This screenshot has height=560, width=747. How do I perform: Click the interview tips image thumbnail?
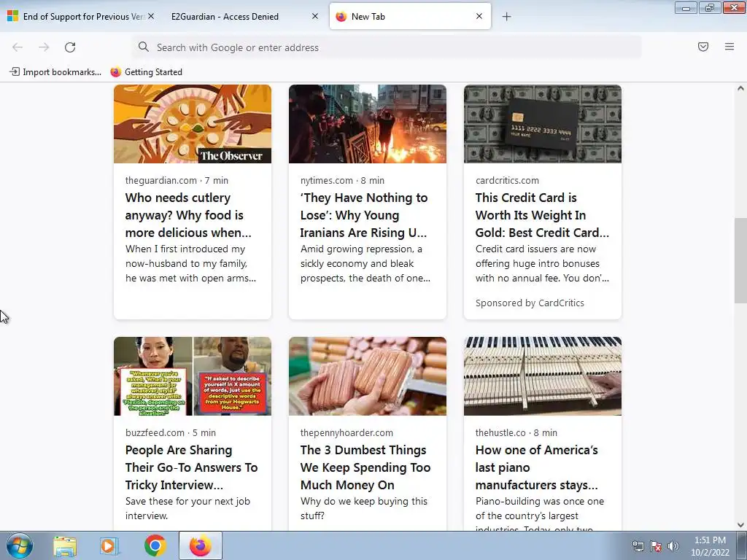(193, 376)
